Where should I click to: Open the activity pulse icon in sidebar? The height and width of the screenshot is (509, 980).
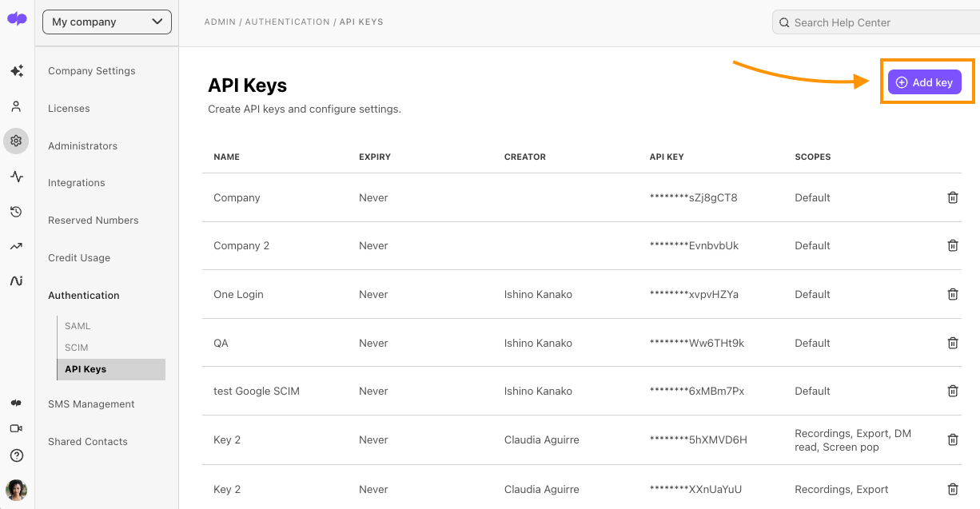(x=16, y=177)
